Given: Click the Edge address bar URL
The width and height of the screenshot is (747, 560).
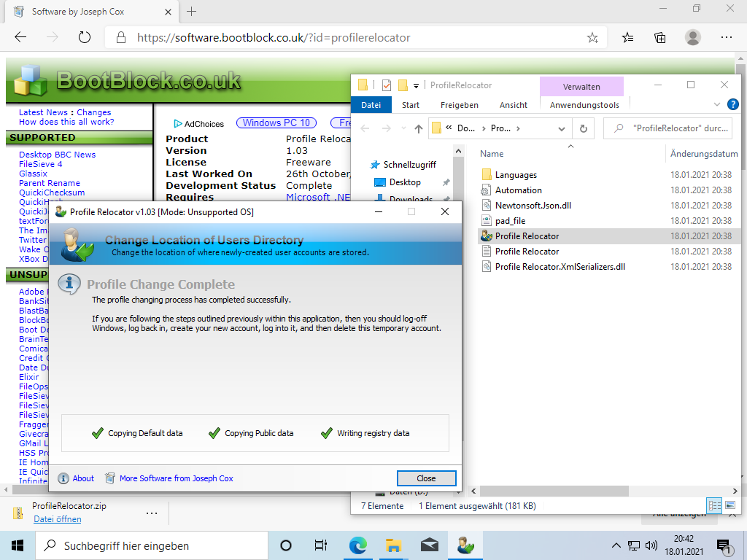Looking at the screenshot, I should [274, 38].
